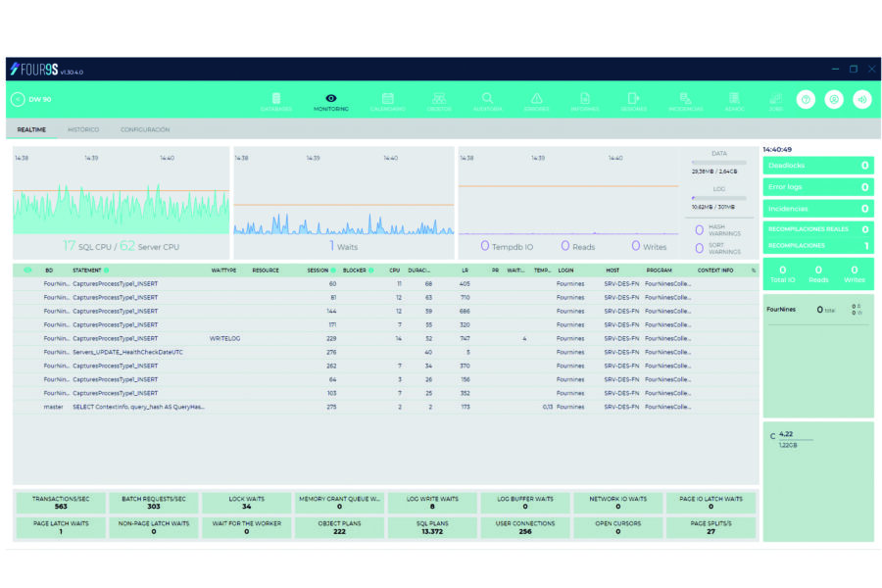882x588 pixels.
Task: Open the Auditoría search icon
Action: pyautogui.click(x=486, y=101)
